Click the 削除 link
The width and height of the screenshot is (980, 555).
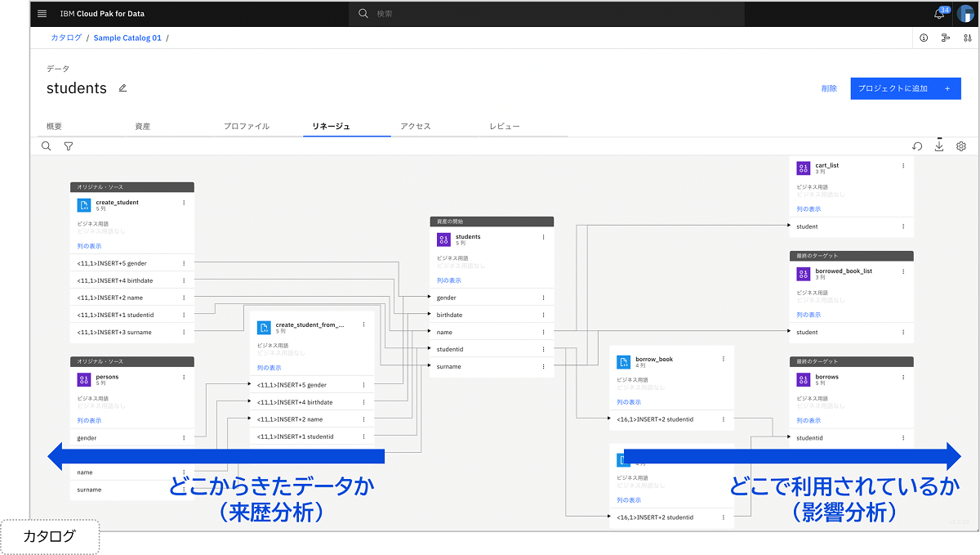pyautogui.click(x=829, y=88)
